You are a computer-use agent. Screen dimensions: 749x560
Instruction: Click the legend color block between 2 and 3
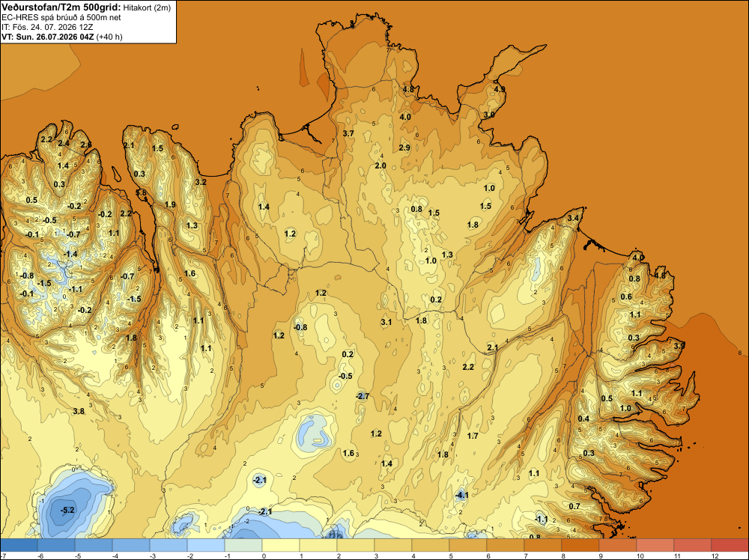click(356, 545)
